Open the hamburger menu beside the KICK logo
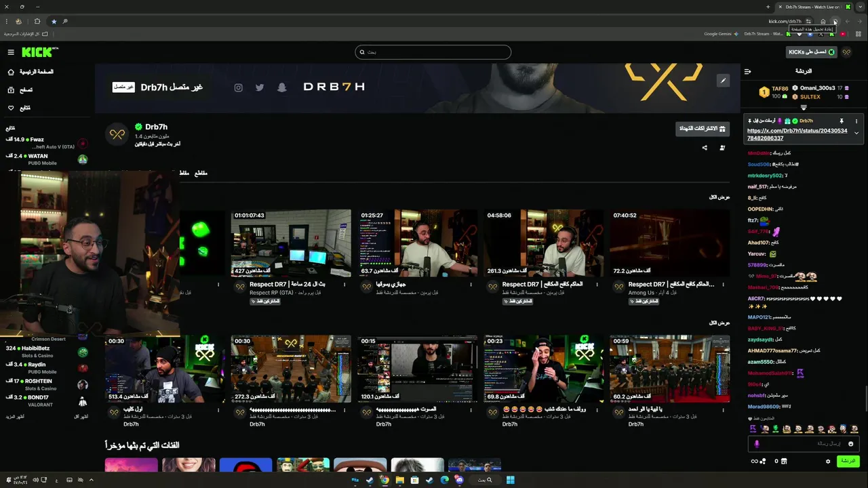Screen dimensions: 868x488 coord(11,52)
